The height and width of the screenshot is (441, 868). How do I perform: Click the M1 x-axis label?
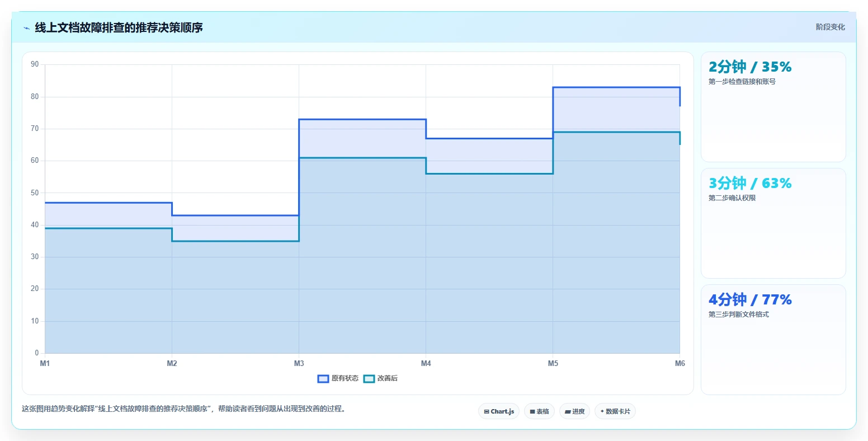[45, 364]
